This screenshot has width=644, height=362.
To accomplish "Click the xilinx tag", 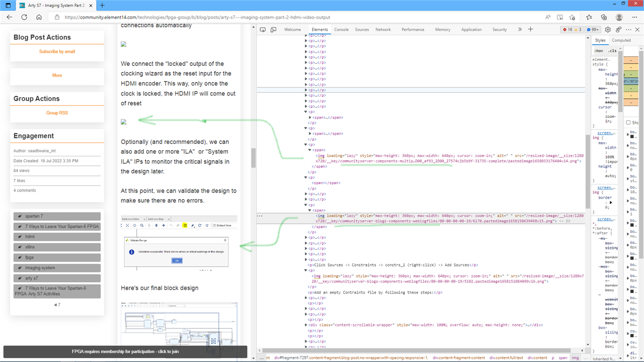I will coord(57,247).
